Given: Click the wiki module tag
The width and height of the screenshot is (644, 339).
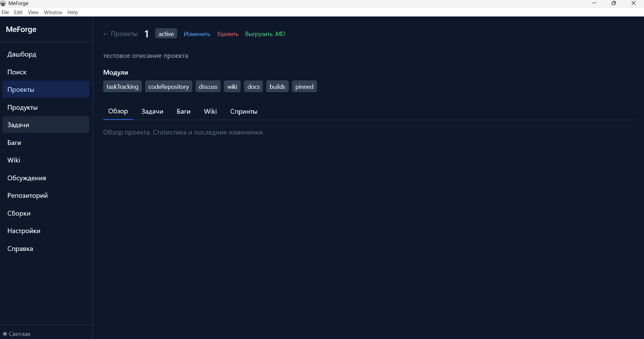Looking at the screenshot, I should [x=232, y=86].
